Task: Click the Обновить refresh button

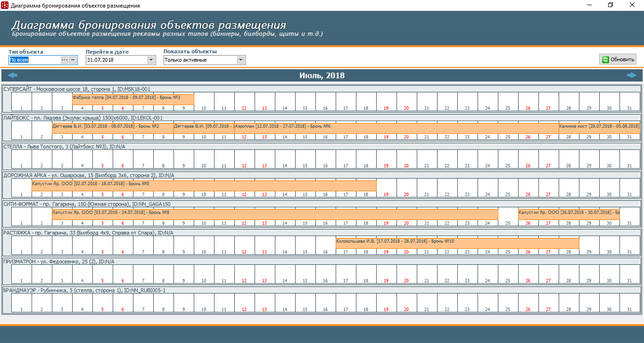Action: coord(618,59)
